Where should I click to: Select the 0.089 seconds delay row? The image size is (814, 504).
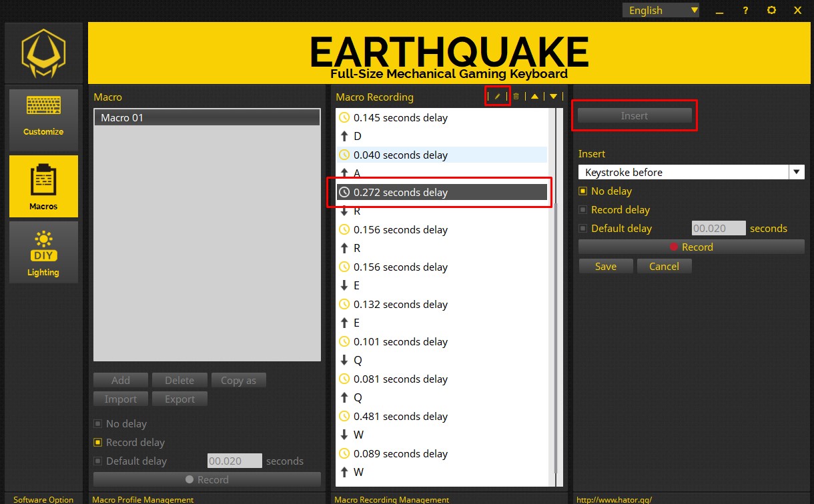click(442, 453)
